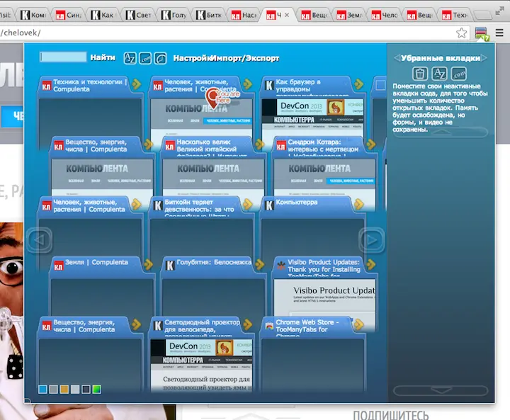
Task: Click the 'Голубятня: Белоснежка' tab title
Action: (x=214, y=262)
